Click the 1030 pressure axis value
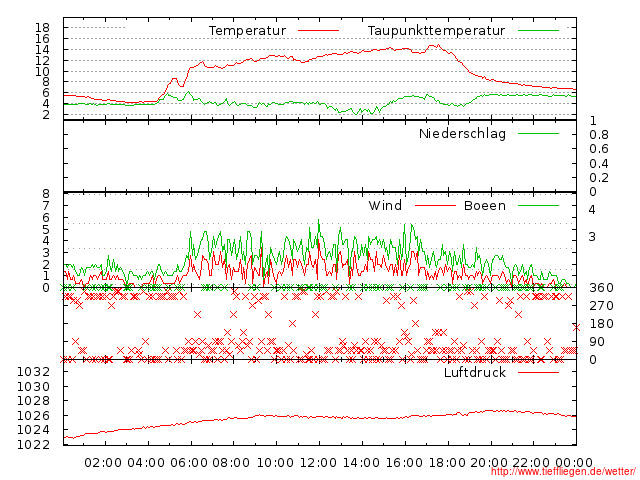The height and width of the screenshot is (480, 640). 33,387
